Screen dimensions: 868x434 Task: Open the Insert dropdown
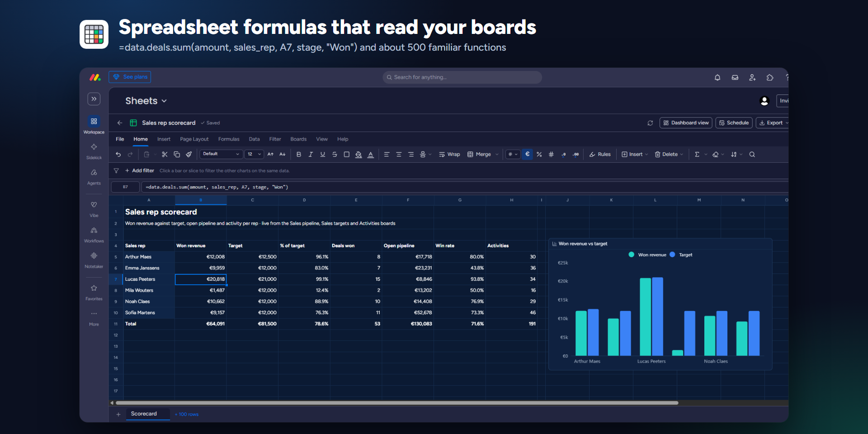pos(635,155)
